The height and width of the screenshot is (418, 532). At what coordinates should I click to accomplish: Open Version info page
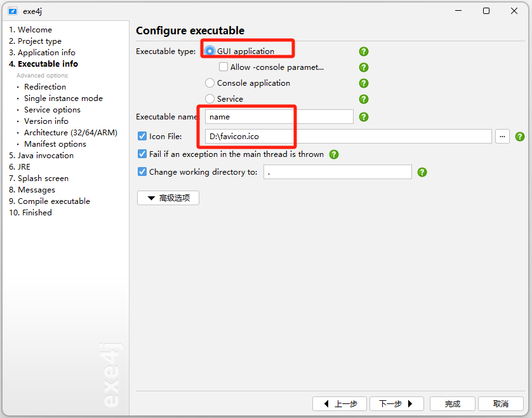click(46, 121)
